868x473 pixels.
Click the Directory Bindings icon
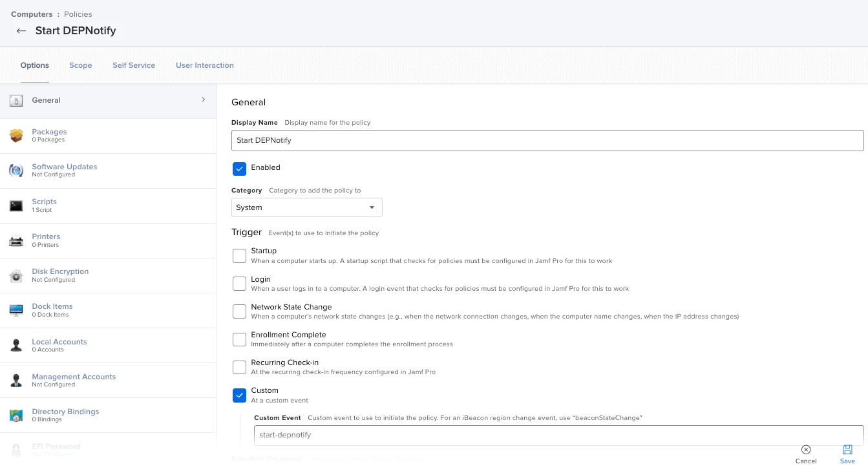(16, 415)
